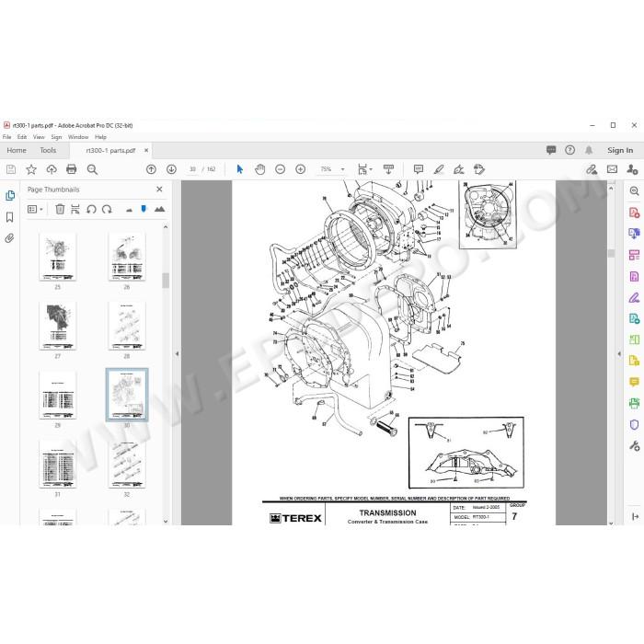Click the Save file icon
This screenshot has height=644, width=644.
(11, 169)
